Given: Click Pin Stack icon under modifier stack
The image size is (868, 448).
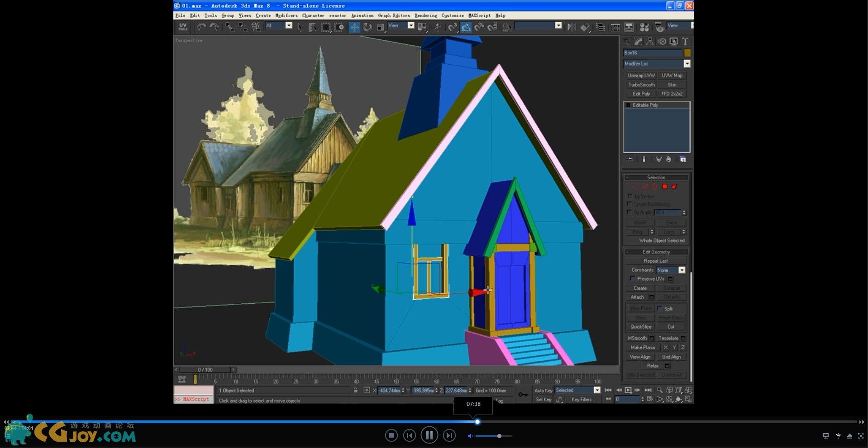Looking at the screenshot, I should tap(630, 159).
